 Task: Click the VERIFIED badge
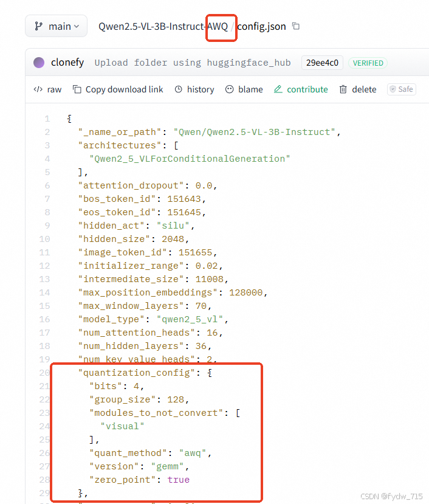tap(368, 63)
